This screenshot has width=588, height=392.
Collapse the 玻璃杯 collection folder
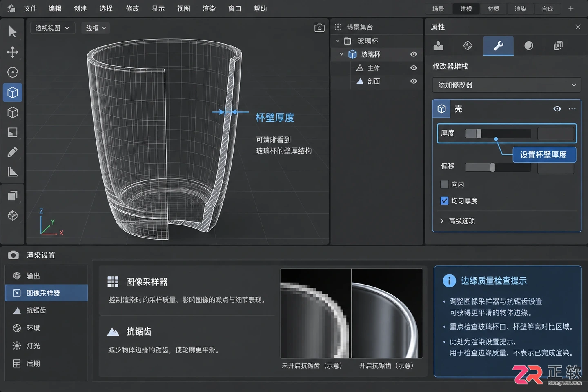pos(338,41)
